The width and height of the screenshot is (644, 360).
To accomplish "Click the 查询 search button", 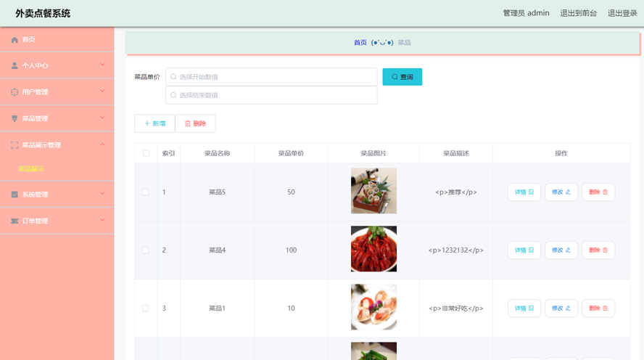I will [402, 77].
